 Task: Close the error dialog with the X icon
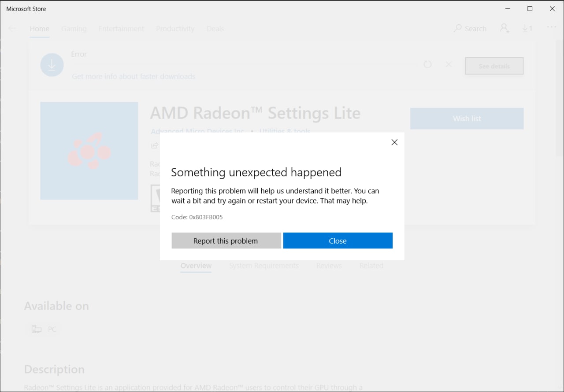pos(394,142)
